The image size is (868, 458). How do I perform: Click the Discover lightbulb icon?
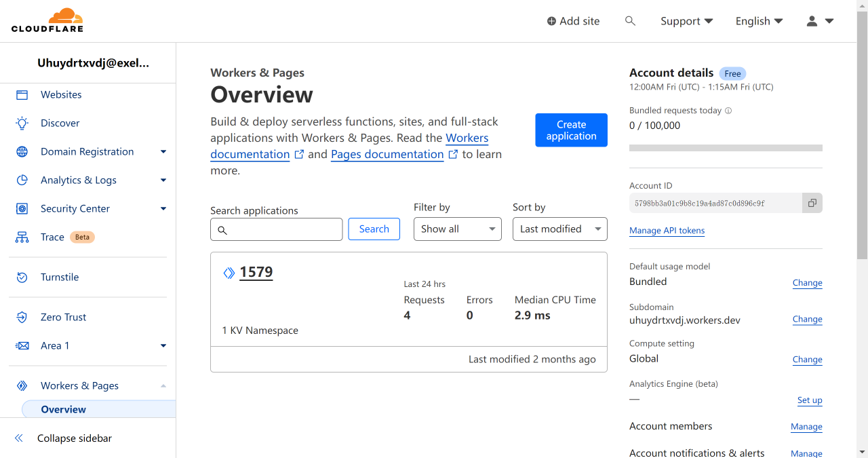(x=22, y=123)
